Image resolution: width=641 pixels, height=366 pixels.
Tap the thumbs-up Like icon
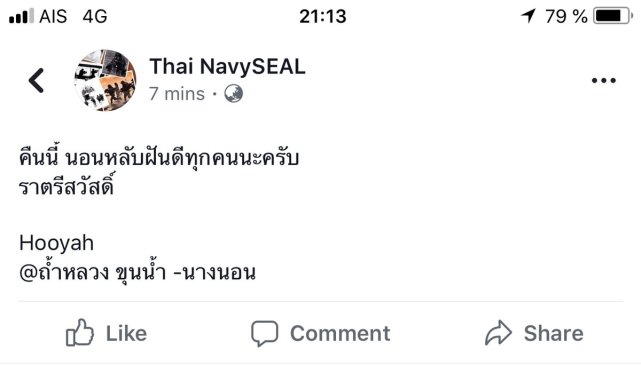80,333
